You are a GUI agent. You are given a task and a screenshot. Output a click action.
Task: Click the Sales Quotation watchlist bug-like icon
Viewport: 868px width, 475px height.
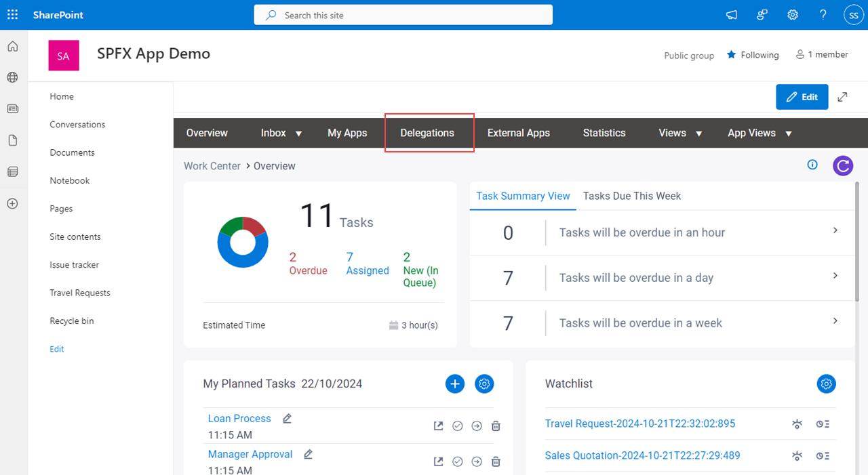pos(797,456)
